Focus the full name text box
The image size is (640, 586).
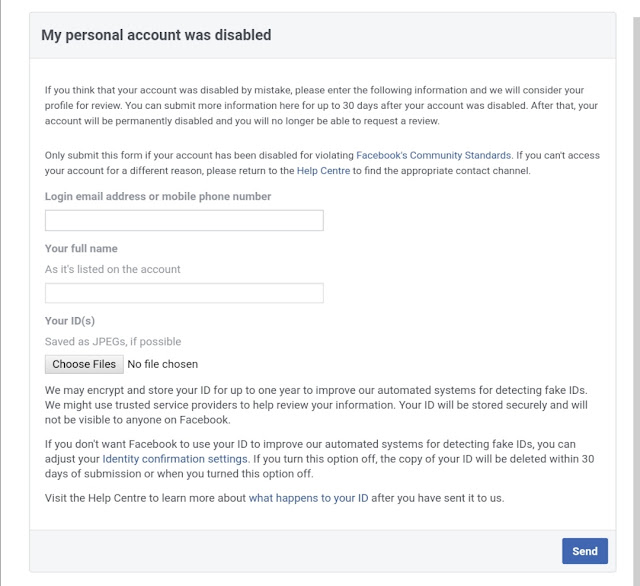click(184, 293)
